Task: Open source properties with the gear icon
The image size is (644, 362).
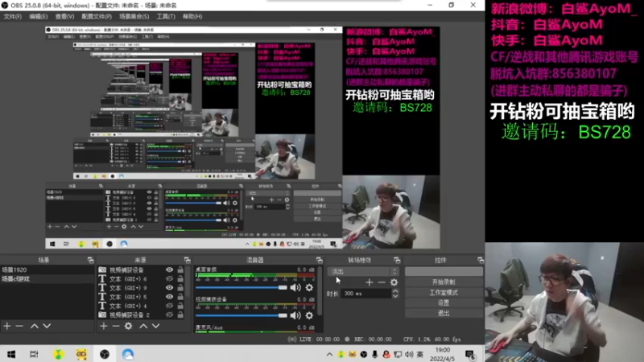Action: click(x=129, y=326)
